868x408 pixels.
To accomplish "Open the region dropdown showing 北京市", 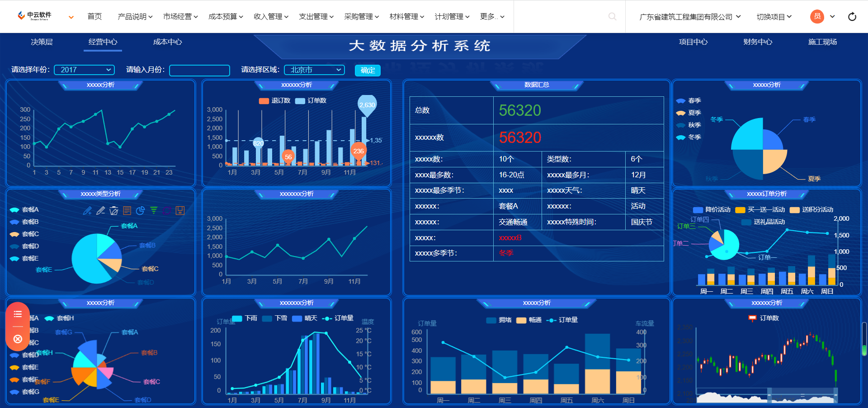I will 314,70.
